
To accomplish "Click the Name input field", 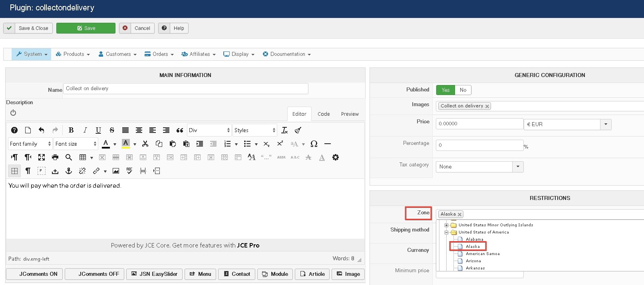I will (186, 89).
